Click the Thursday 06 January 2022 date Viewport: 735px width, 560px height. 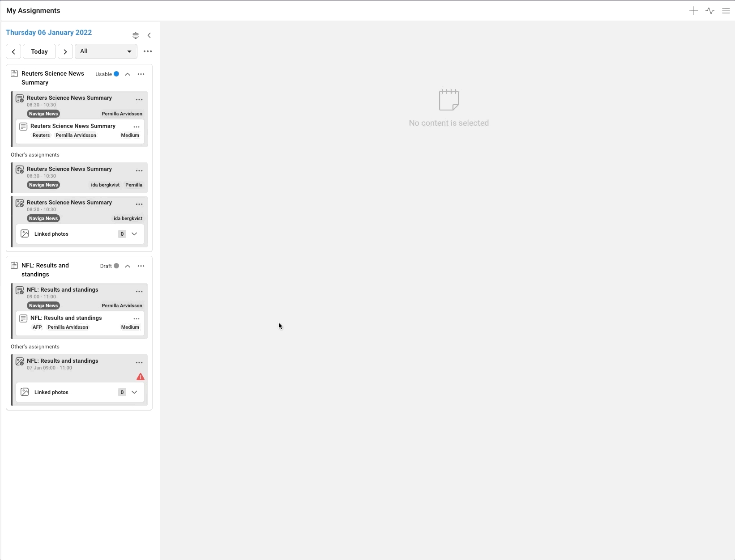pyautogui.click(x=49, y=33)
